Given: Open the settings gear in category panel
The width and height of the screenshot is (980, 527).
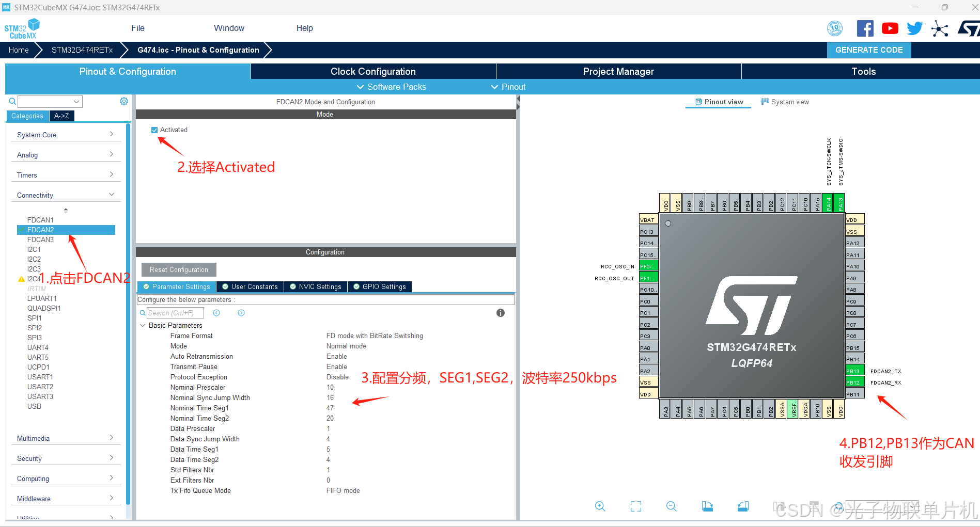Looking at the screenshot, I should coord(124,101).
